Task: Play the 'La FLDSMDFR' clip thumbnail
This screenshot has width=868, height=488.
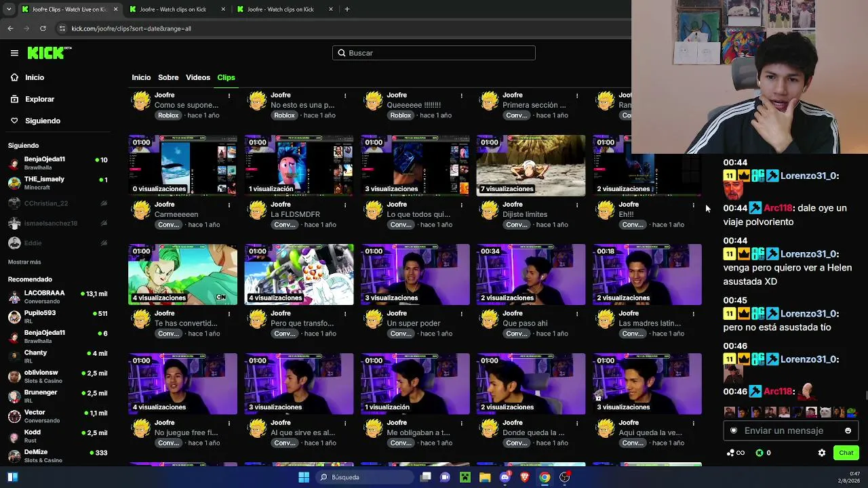Action: coord(299,166)
